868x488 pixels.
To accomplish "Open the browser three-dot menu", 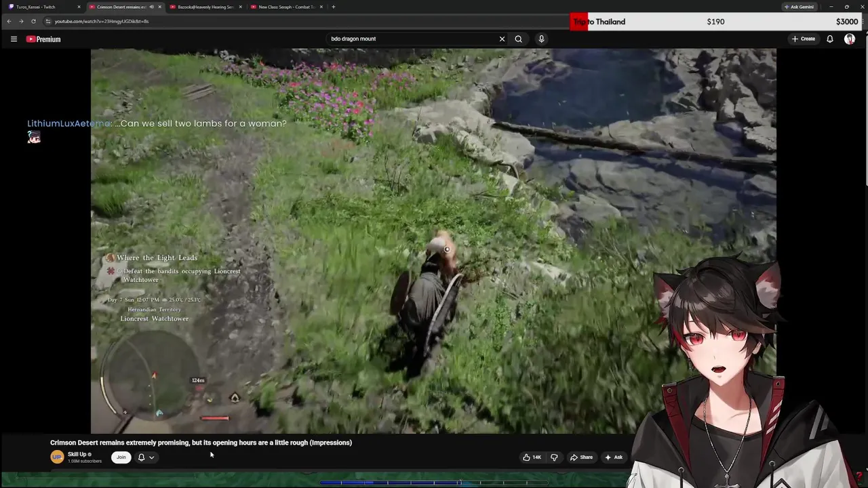I will (861, 22).
